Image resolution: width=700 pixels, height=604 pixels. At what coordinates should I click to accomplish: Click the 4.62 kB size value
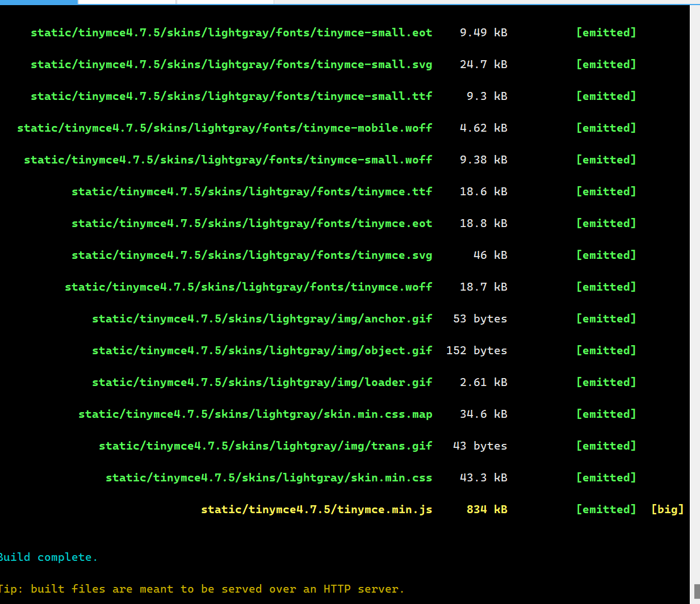click(x=484, y=128)
